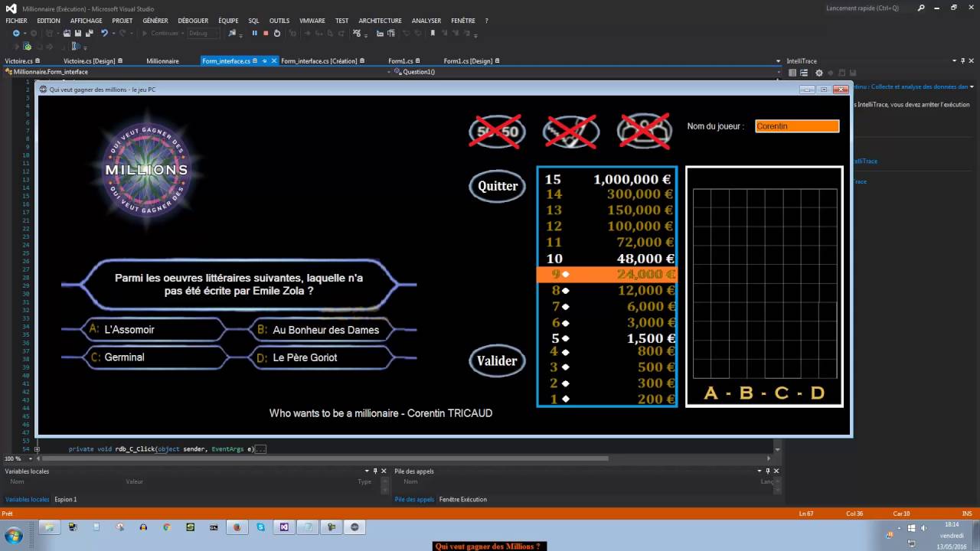
Task: Click the Chrome icon in taskbar
Action: click(x=167, y=527)
